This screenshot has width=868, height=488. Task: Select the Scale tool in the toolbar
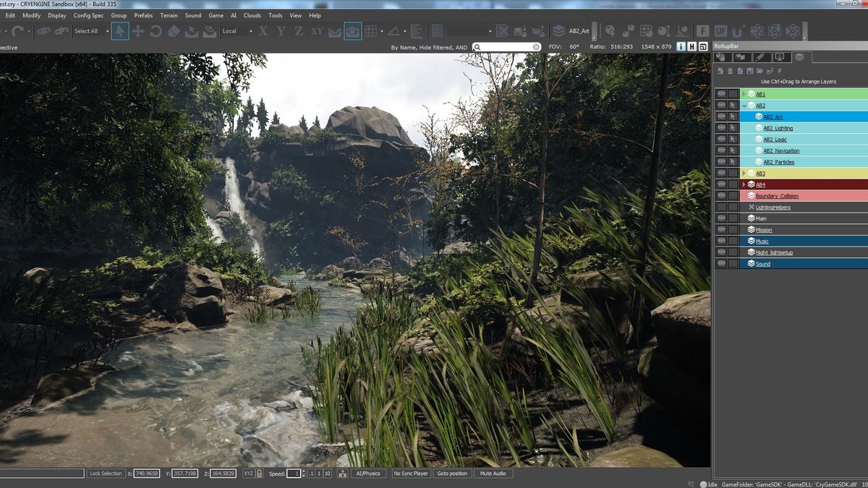tap(174, 31)
